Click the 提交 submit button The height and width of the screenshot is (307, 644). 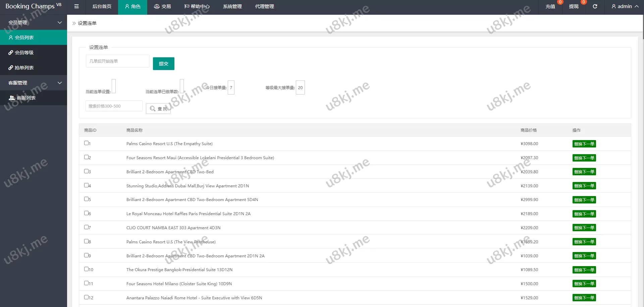click(163, 64)
